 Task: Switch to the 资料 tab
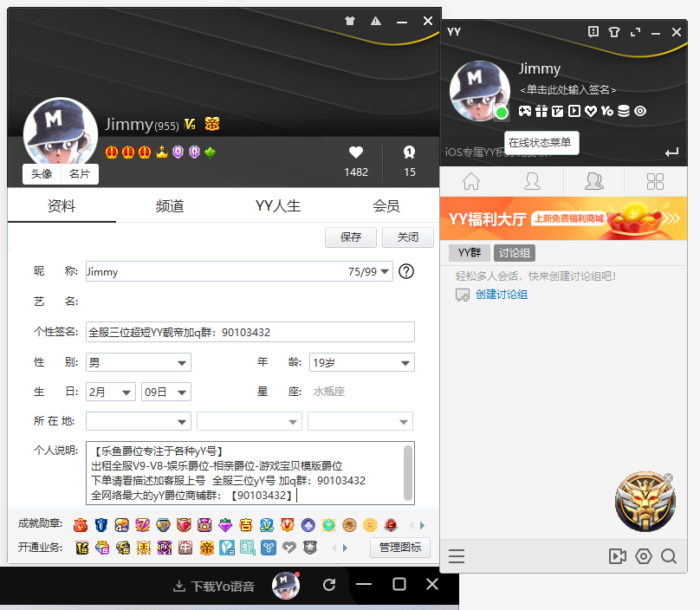click(x=62, y=206)
